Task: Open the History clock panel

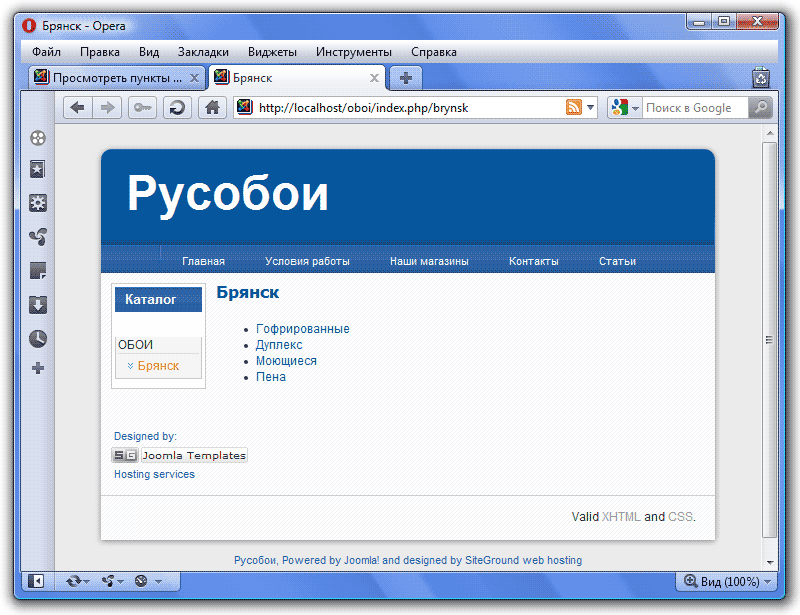Action: [38, 338]
